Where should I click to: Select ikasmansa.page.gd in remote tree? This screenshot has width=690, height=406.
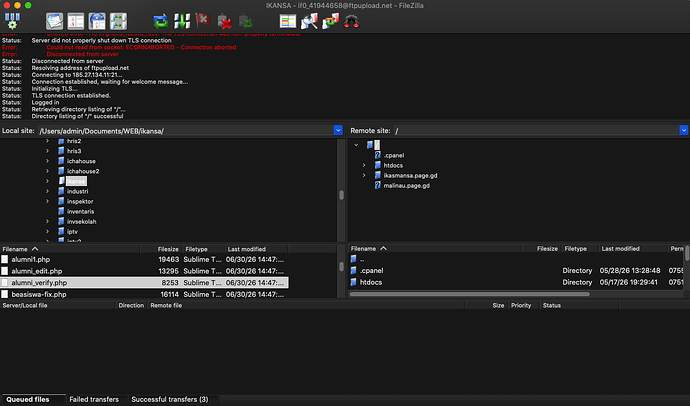[411, 176]
